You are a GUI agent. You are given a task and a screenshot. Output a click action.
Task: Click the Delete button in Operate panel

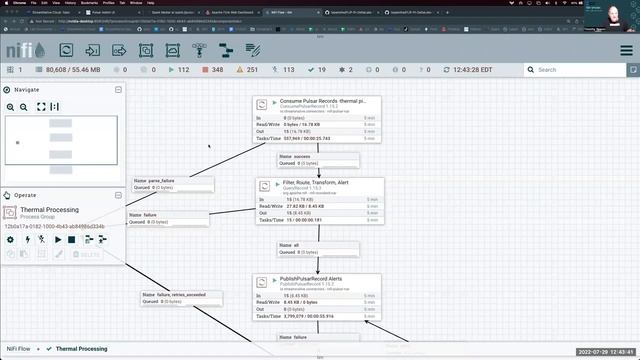click(86, 254)
